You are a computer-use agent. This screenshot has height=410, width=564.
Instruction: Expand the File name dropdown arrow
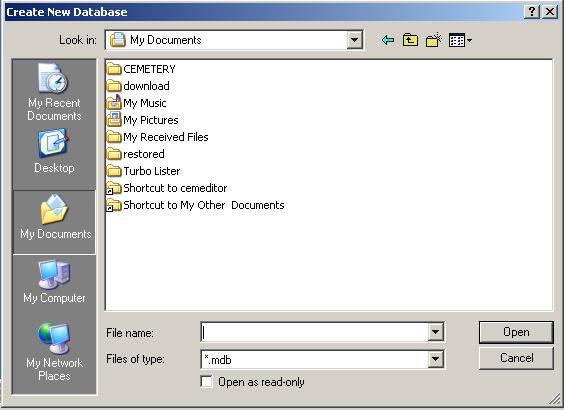[x=435, y=332]
